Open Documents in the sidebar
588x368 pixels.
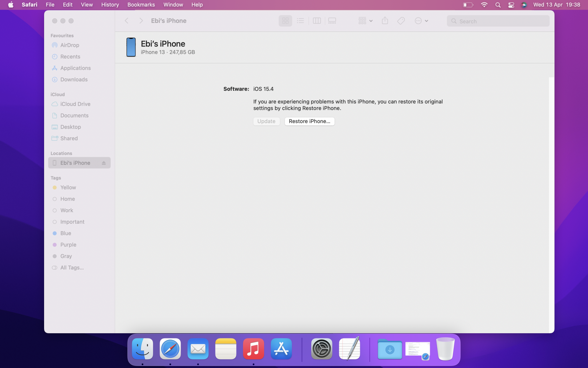[79, 115]
